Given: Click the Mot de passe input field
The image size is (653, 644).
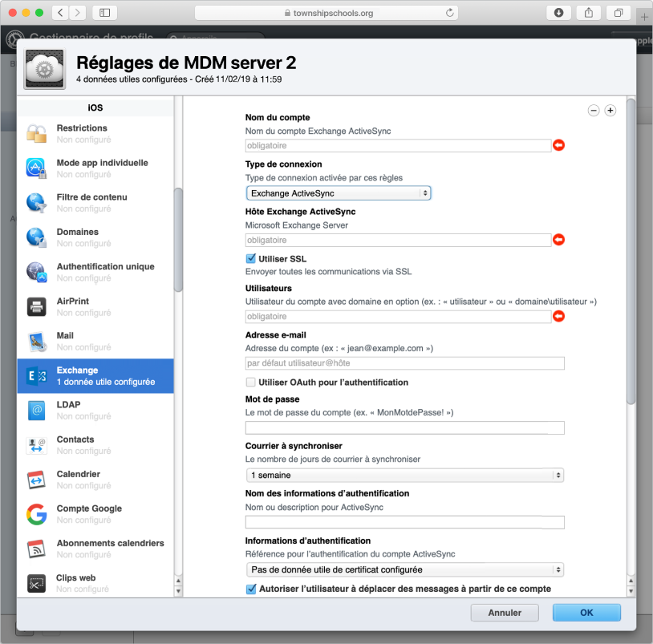Looking at the screenshot, I should (405, 428).
